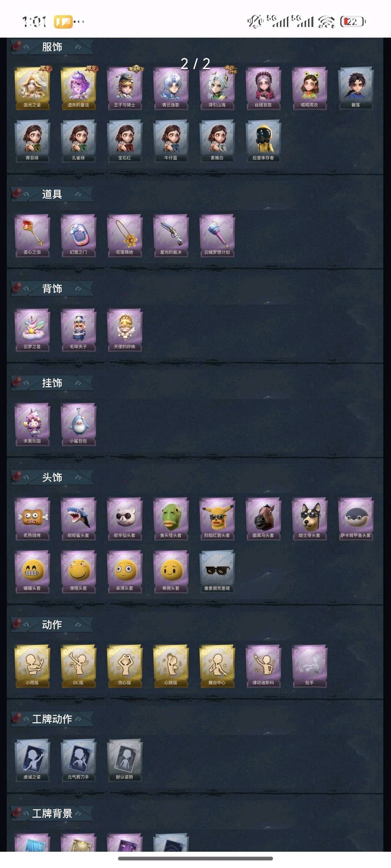
Task: Select the first 工牌背景 blue thumbnail
Action: tap(32, 842)
